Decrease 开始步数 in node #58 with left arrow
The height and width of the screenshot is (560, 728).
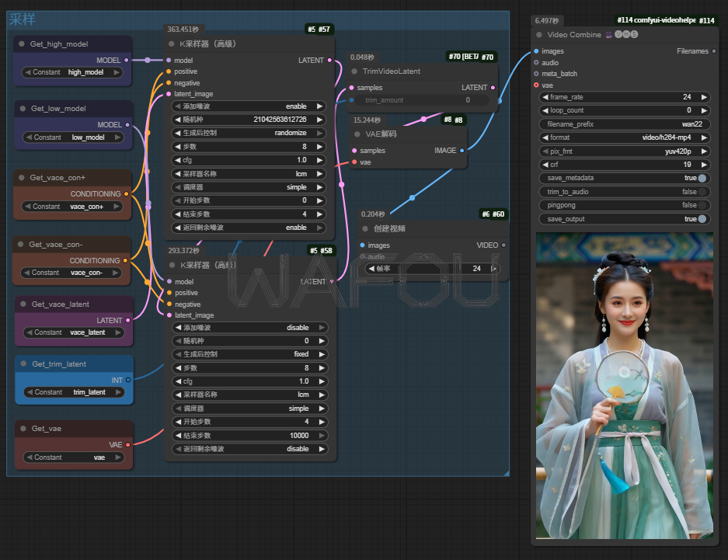[178, 423]
